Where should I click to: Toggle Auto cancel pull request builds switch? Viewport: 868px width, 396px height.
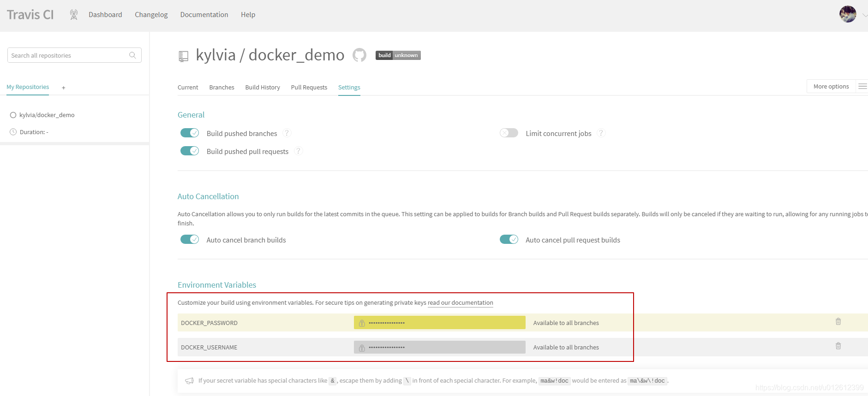[x=509, y=239]
